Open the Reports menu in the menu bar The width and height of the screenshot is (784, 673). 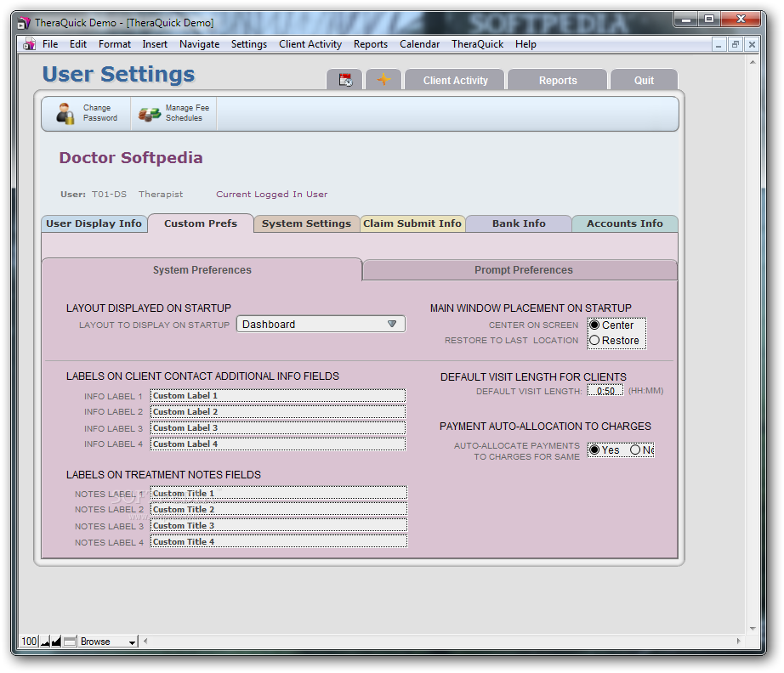371,44
